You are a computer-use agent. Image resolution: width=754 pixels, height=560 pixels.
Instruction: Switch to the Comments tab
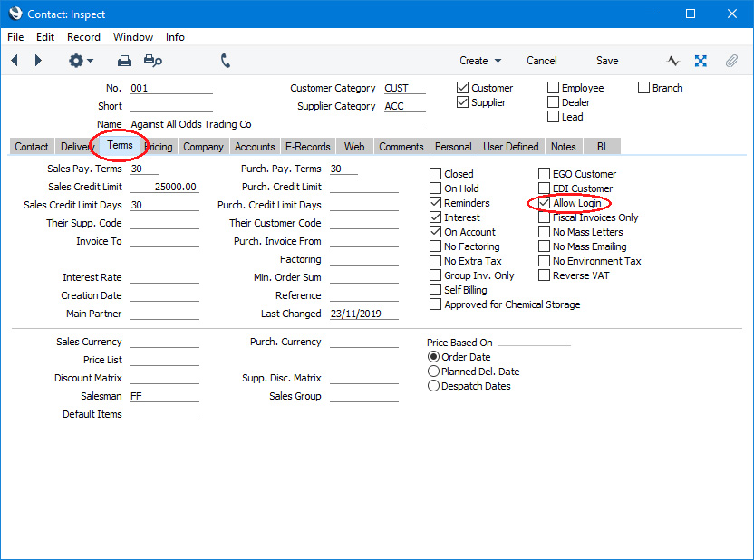point(401,147)
